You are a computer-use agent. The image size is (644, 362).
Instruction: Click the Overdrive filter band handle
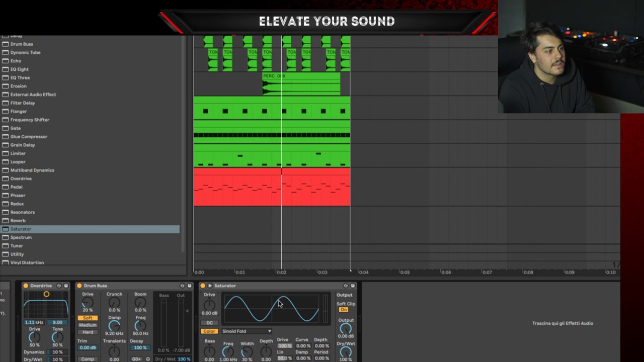(x=46, y=294)
